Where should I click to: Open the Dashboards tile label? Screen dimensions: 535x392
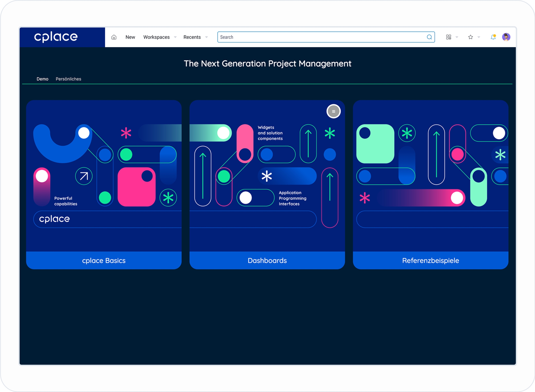click(x=267, y=260)
